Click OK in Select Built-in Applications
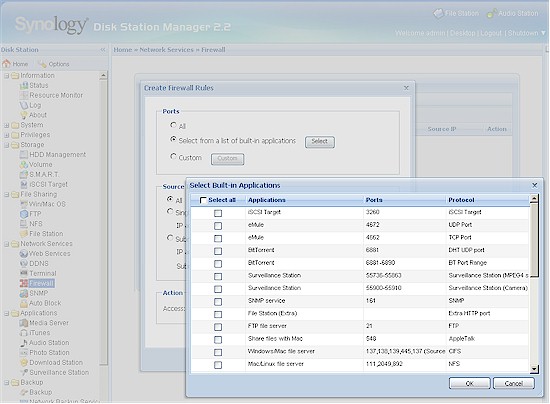This screenshot has height=404, width=550. point(470,383)
